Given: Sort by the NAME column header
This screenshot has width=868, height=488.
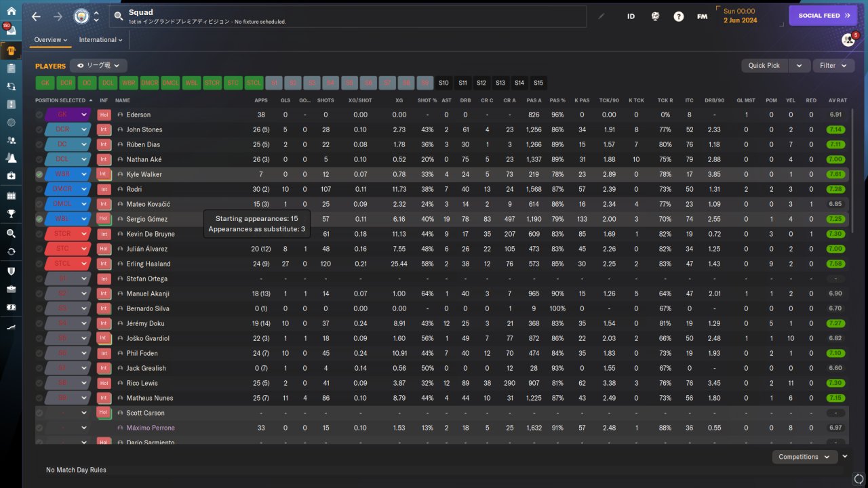Looking at the screenshot, I should [x=123, y=100].
